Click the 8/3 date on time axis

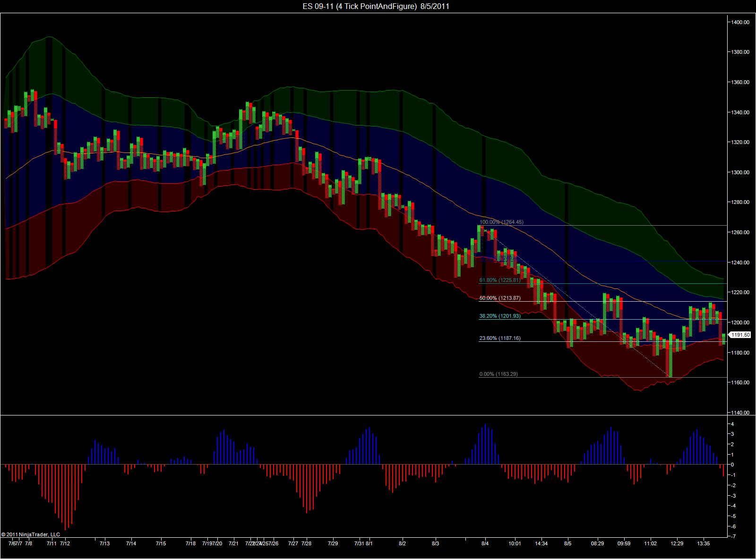(436, 543)
